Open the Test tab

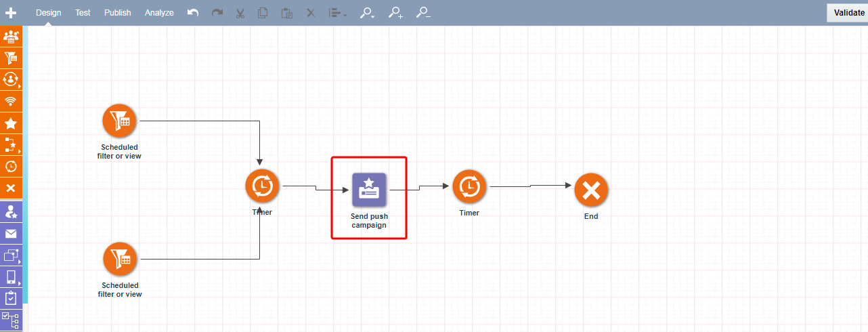point(83,13)
